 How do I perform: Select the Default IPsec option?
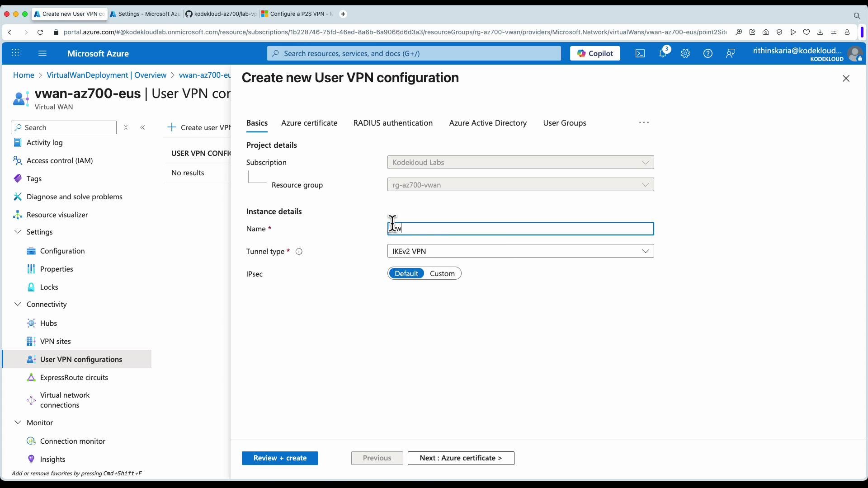click(x=406, y=273)
